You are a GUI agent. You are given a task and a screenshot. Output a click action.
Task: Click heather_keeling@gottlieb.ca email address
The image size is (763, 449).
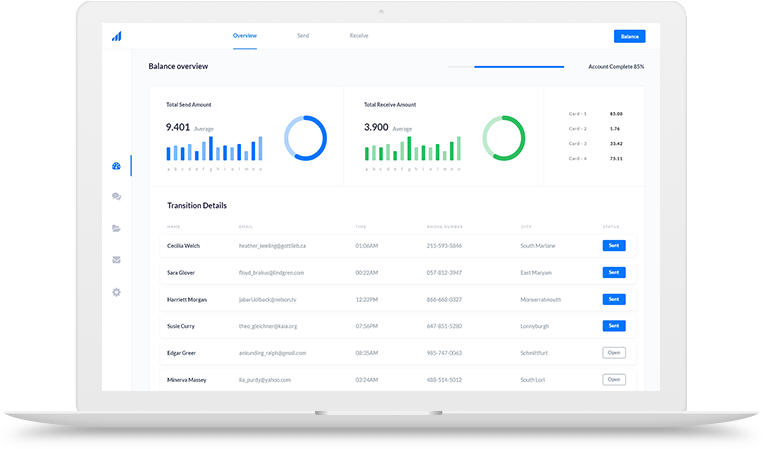point(273,245)
